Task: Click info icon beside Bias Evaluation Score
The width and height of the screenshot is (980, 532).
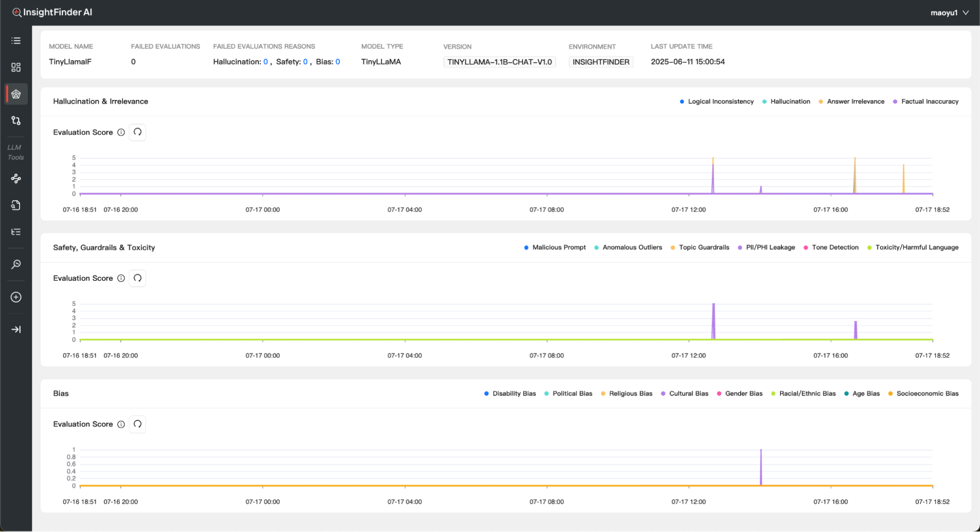Action: [x=121, y=424]
